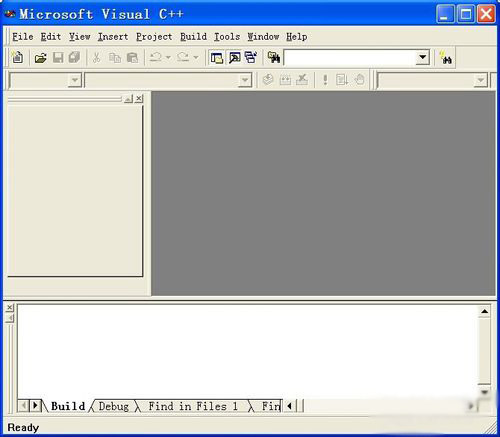Open the Build menu

(x=193, y=37)
